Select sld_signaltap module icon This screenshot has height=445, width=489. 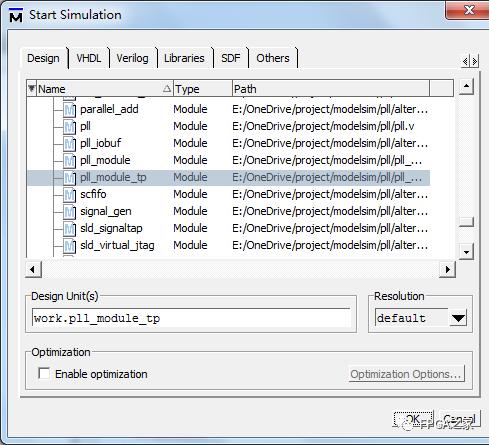point(69,228)
